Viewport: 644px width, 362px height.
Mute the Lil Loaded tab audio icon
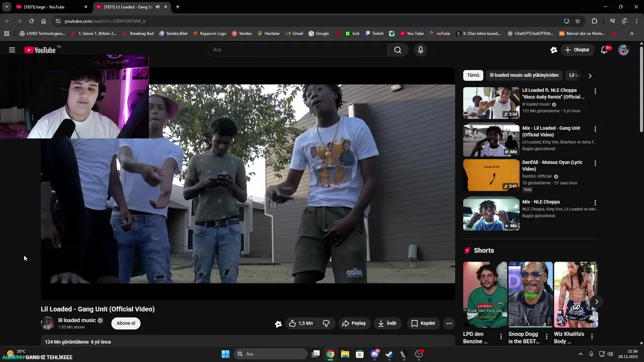pyautogui.click(x=157, y=7)
